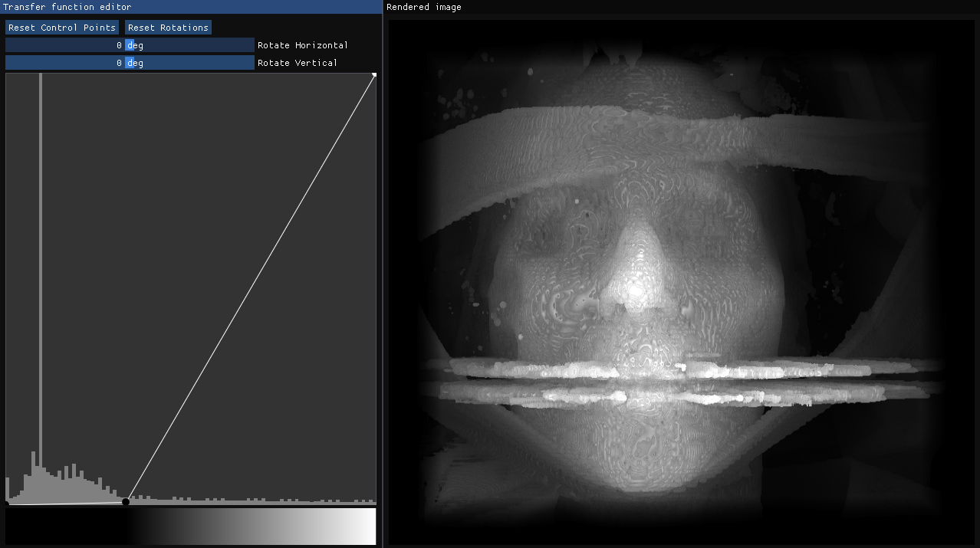Select the Rotate Vertical degree input field
This screenshot has width=980, height=548.
click(x=130, y=62)
